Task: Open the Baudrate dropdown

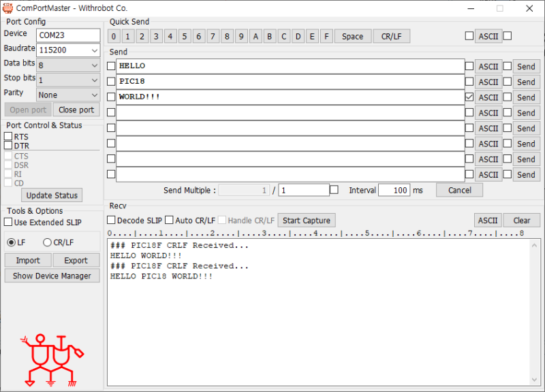Action: pyautogui.click(x=95, y=50)
